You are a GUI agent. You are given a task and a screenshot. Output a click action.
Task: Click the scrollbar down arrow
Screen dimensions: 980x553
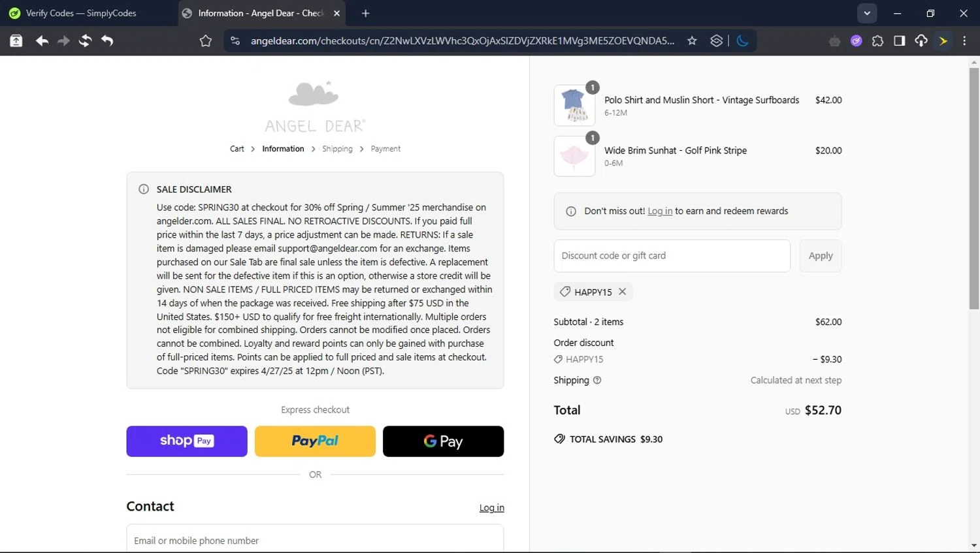974,546
